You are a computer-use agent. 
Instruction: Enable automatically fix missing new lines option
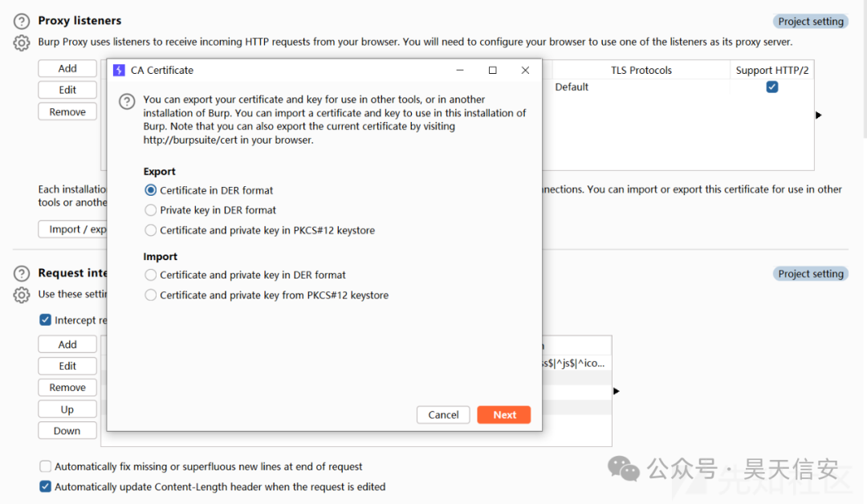pos(45,466)
